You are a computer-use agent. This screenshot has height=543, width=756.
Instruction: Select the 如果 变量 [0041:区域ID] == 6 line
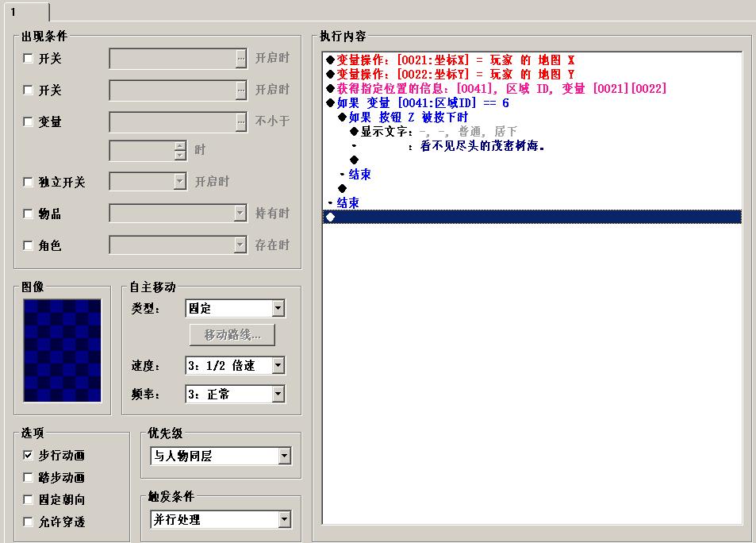pyautogui.click(x=532, y=103)
